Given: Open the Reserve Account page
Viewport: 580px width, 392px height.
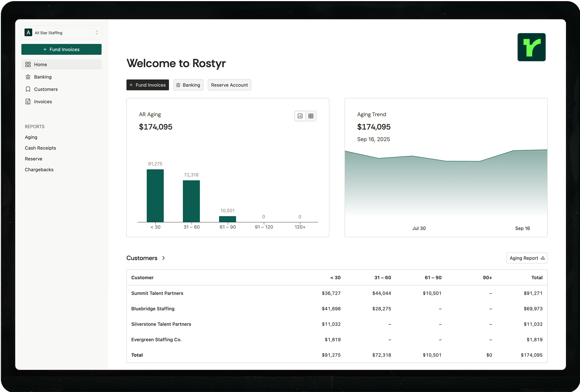Looking at the screenshot, I should [x=229, y=85].
